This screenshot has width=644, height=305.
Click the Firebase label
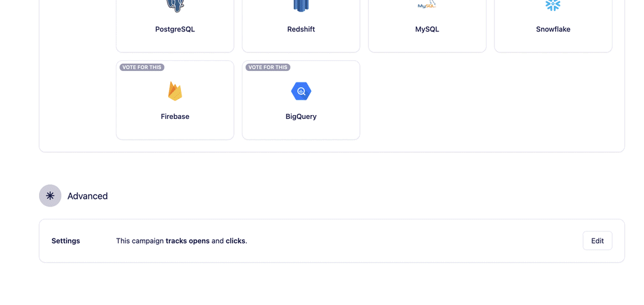tap(175, 116)
